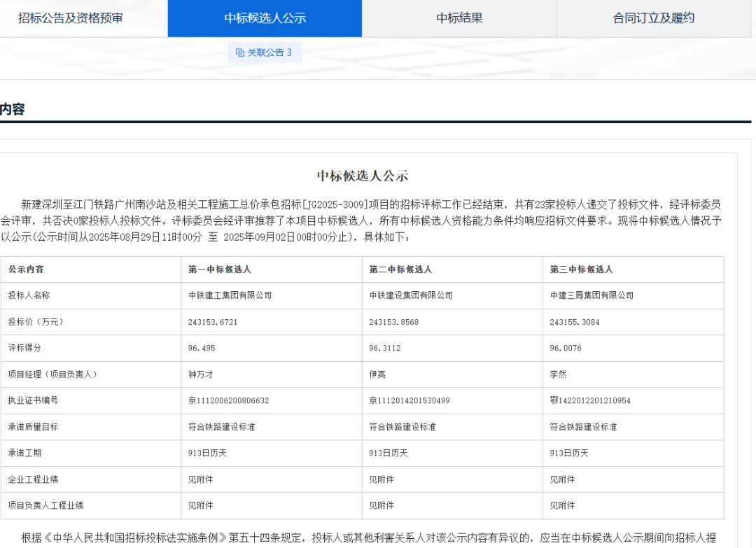Click bidder name 中铁建工集团有限公司

point(230,295)
